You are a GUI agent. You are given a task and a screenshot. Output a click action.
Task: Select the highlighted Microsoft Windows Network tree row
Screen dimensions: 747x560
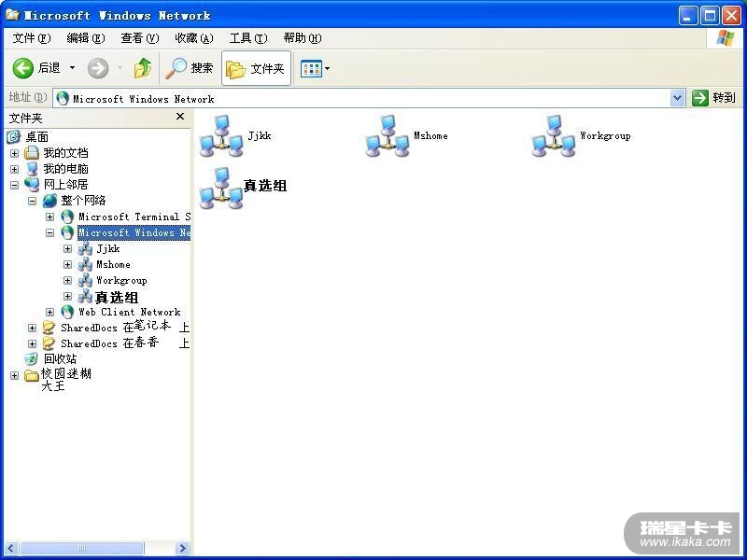click(134, 232)
